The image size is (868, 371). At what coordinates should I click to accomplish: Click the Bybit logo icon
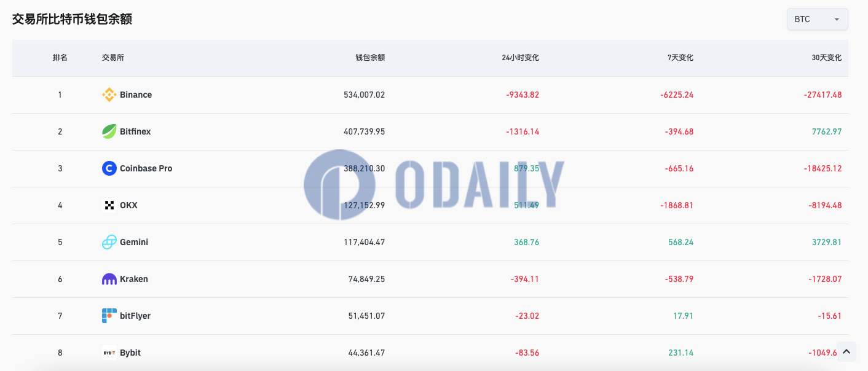[109, 353]
